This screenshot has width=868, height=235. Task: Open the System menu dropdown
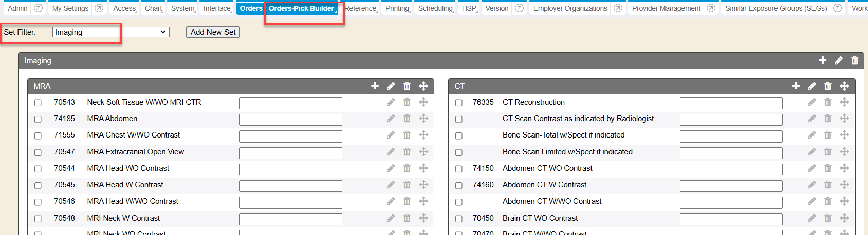click(182, 8)
